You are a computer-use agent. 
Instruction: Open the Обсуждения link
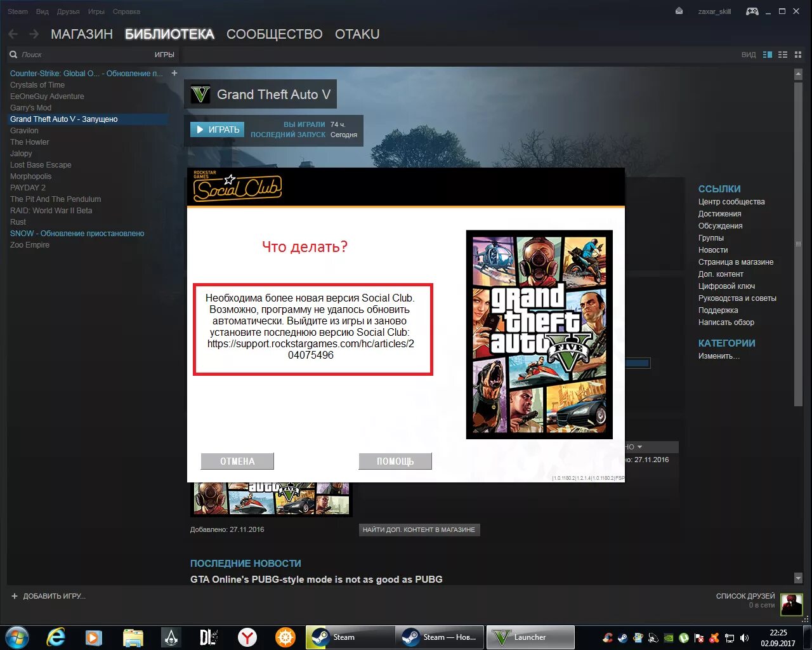click(720, 226)
